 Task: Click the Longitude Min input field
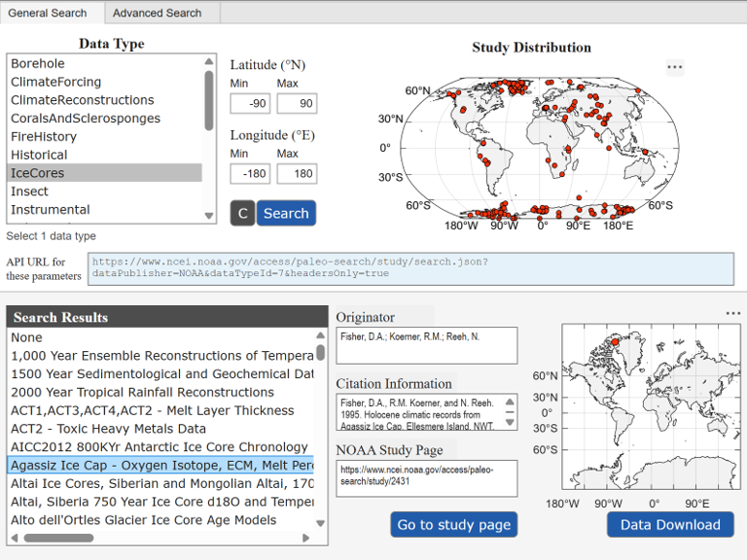[250, 174]
